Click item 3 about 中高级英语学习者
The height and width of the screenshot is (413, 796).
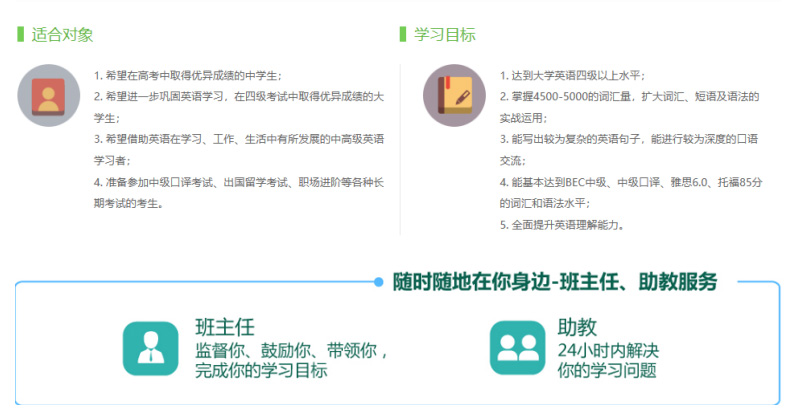[239, 150]
